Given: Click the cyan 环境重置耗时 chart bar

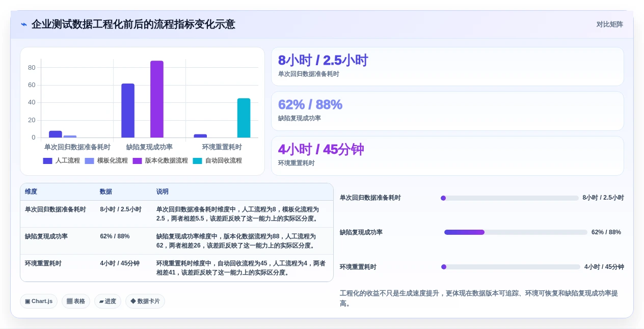Looking at the screenshot, I should click(x=244, y=118).
